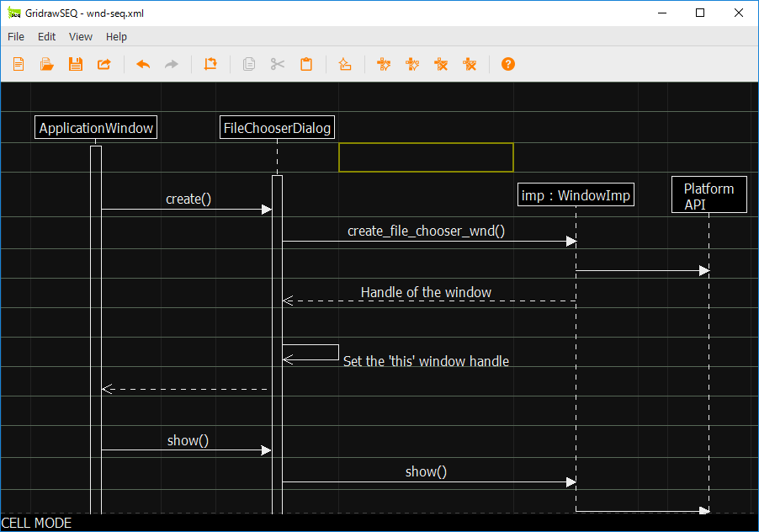Screen dimensions: 759x532
Task: Select the FileChooserDialog object box
Action: pos(277,128)
